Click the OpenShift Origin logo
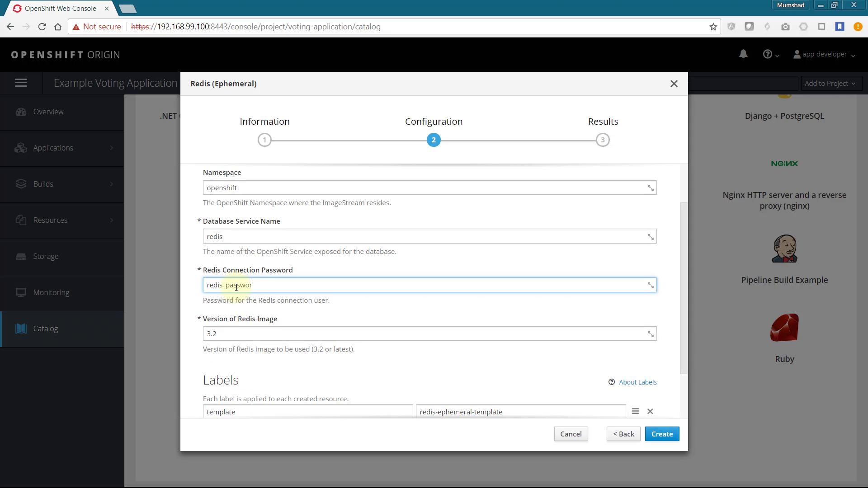 (66, 55)
